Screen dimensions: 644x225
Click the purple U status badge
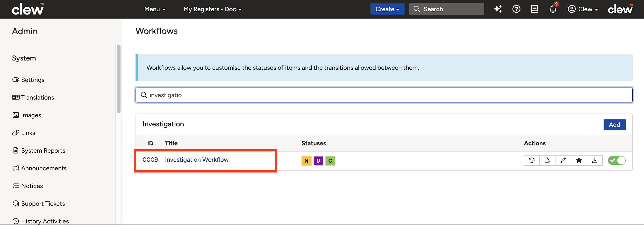tap(318, 161)
